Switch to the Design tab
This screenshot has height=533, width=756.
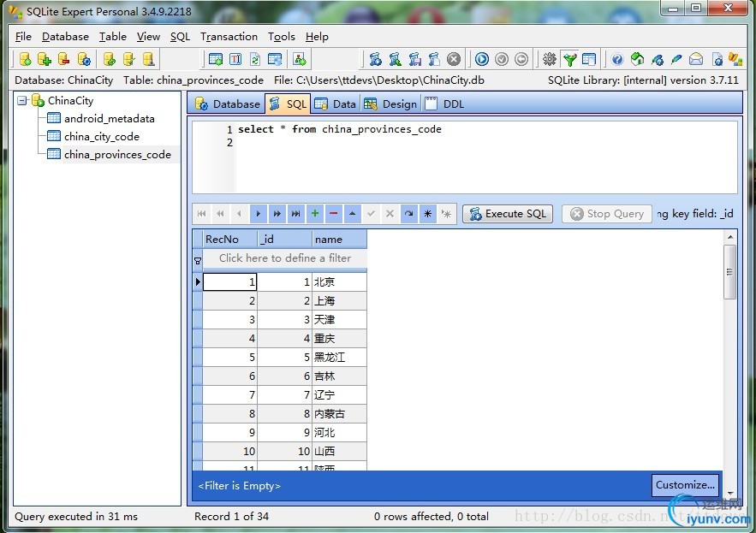(390, 104)
